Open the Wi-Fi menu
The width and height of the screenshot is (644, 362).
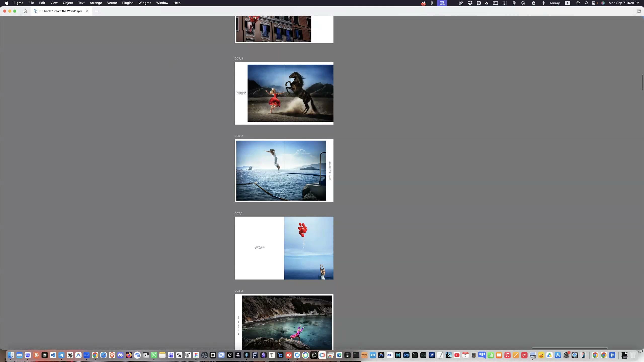tap(578, 3)
